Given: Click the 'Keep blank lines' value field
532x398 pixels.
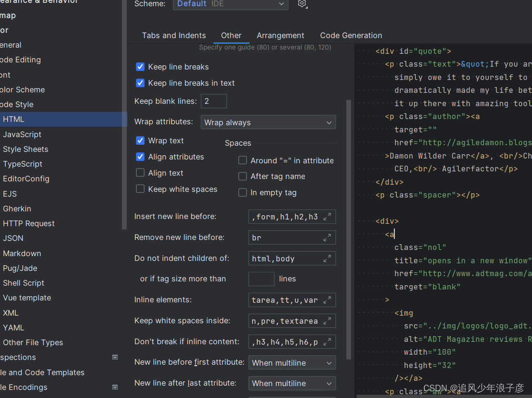Looking at the screenshot, I should pos(214,101).
